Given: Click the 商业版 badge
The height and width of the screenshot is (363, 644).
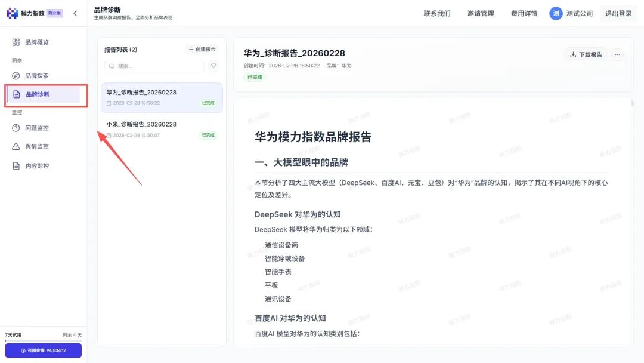Looking at the screenshot, I should (54, 13).
